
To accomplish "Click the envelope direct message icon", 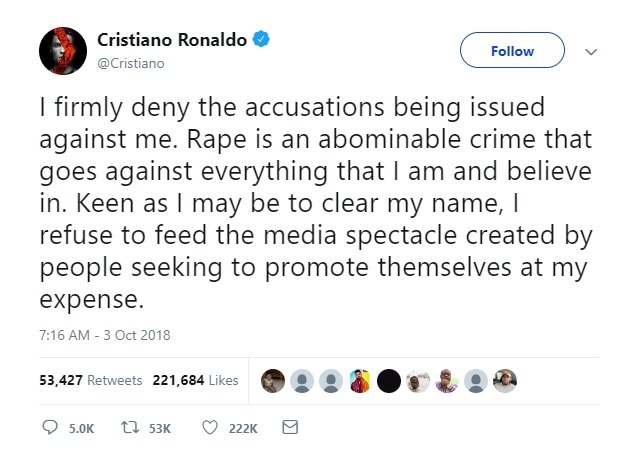I will [x=290, y=428].
